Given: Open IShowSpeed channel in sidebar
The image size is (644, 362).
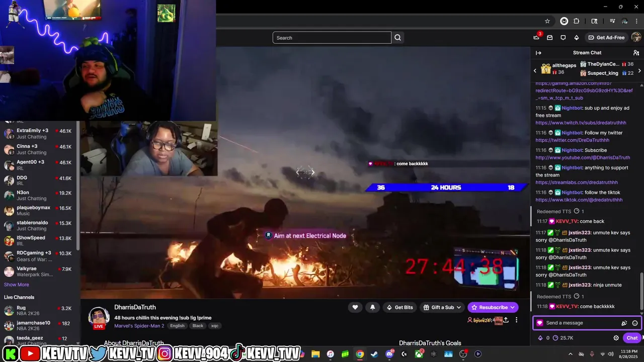Looking at the screenshot, I should tap(38, 241).
